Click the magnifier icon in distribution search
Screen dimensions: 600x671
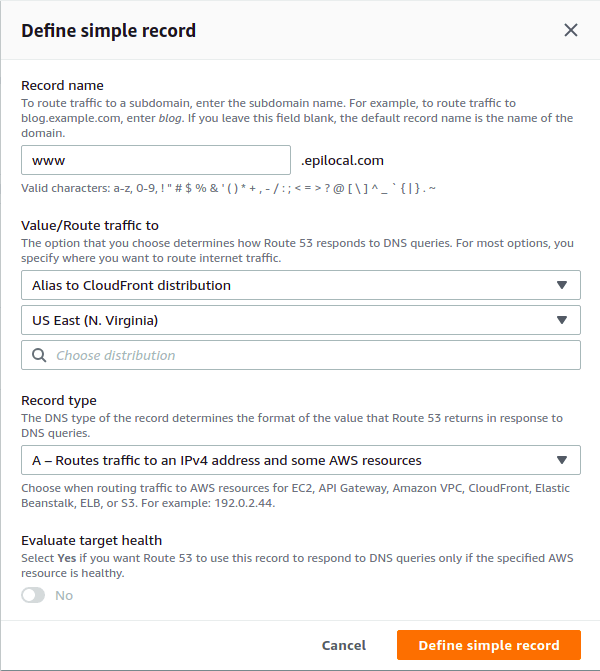click(39, 355)
